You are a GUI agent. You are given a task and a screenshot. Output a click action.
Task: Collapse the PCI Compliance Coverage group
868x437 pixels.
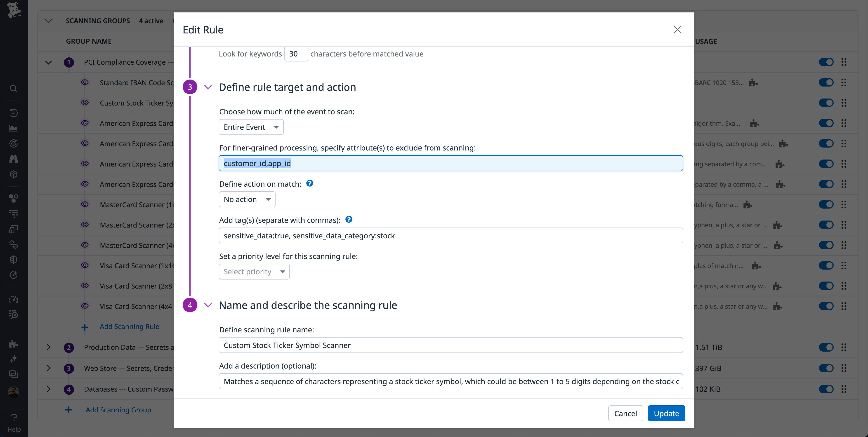click(x=48, y=62)
